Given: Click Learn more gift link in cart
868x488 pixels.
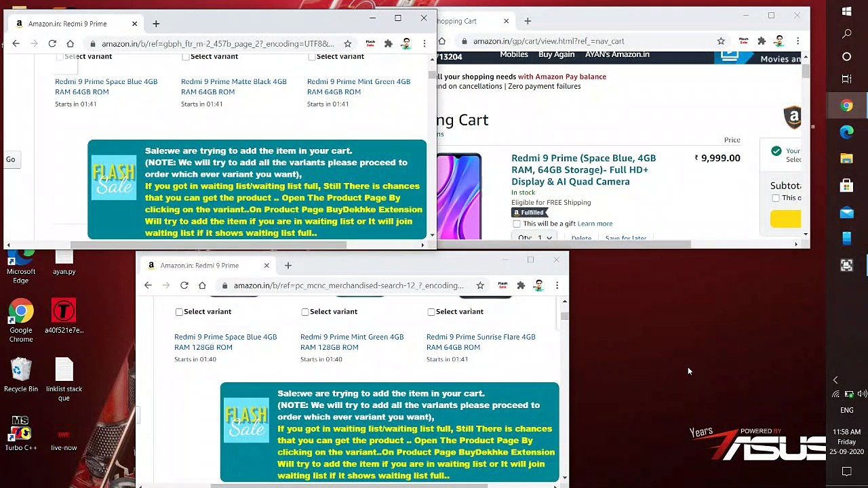Looking at the screenshot, I should point(595,224).
